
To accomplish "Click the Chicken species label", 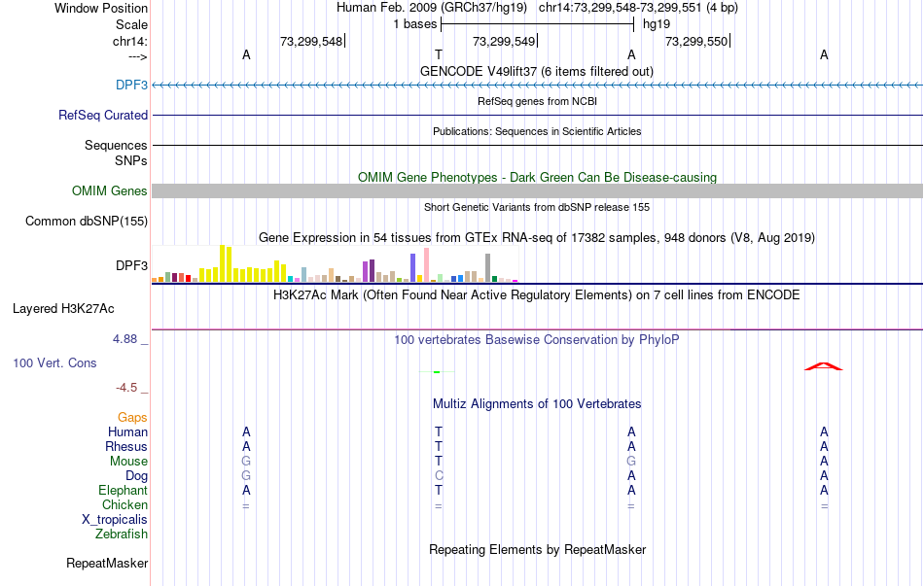I will [x=124, y=504].
